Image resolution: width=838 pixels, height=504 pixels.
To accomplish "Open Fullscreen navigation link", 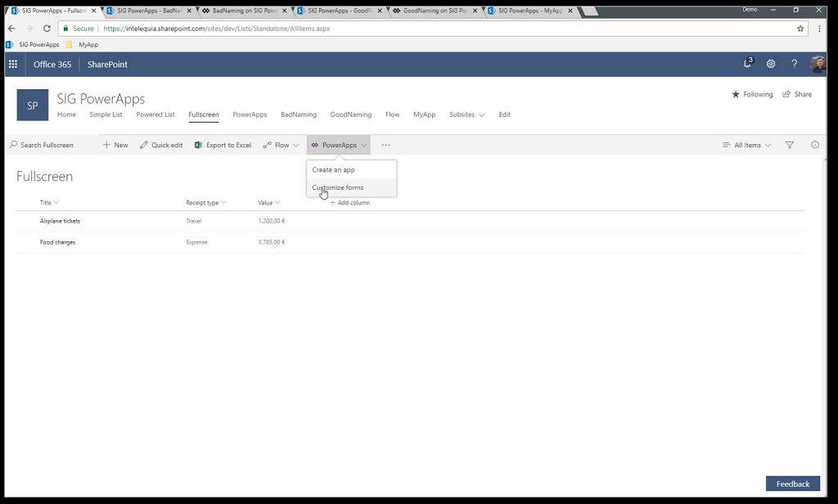I will point(204,115).
